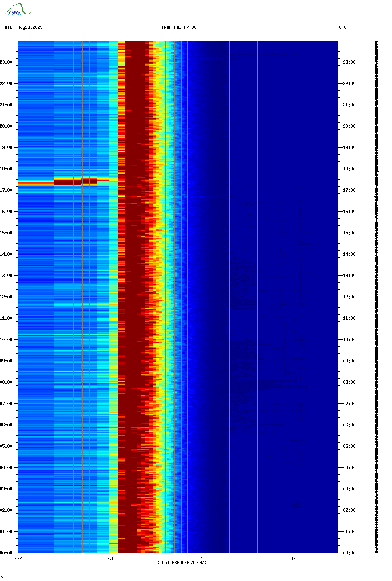392x581 pixels.
Task: Click the 09:00 label on right time axis
Action: coord(349,361)
